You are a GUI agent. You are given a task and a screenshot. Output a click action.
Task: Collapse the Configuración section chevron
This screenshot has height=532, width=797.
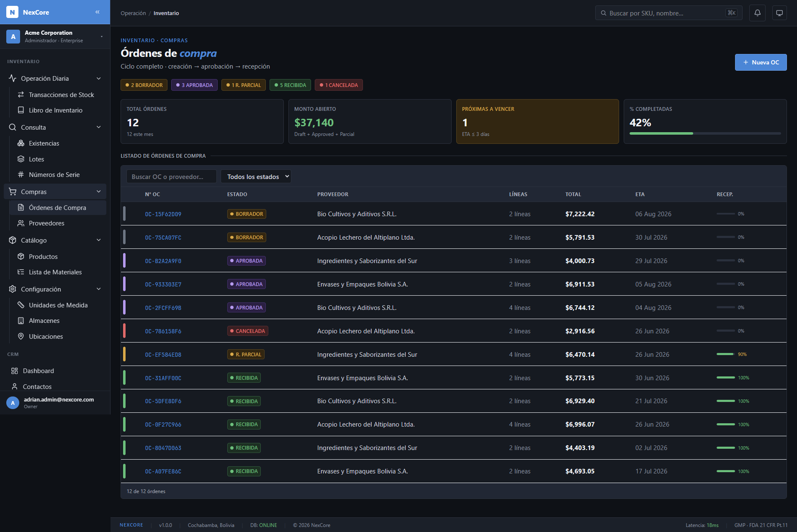pos(99,289)
